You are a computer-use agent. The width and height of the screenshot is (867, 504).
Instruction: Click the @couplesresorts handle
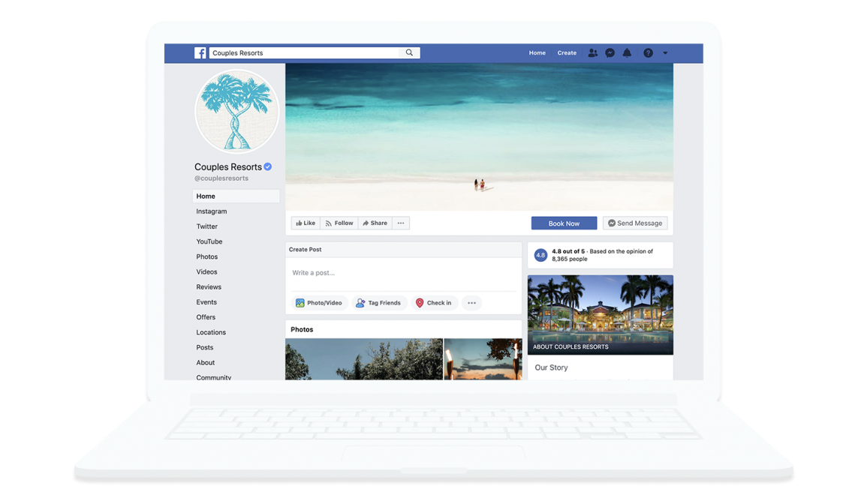(x=221, y=178)
